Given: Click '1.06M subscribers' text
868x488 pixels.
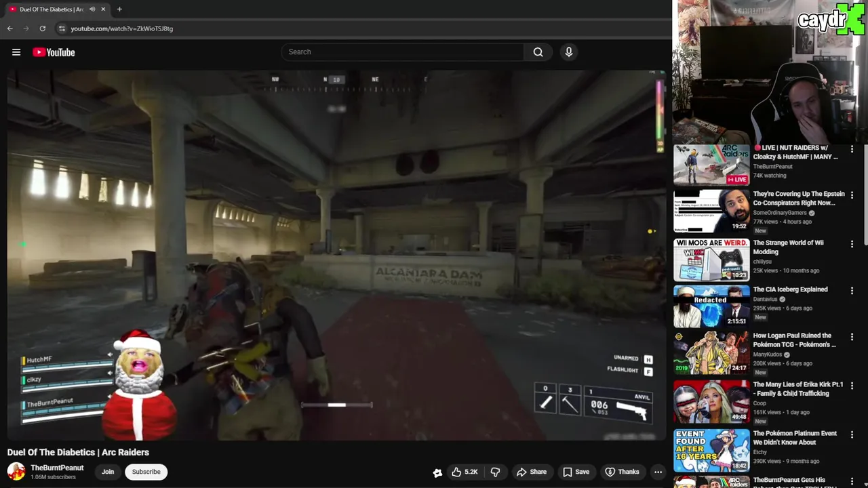Looking at the screenshot, I should [53, 477].
